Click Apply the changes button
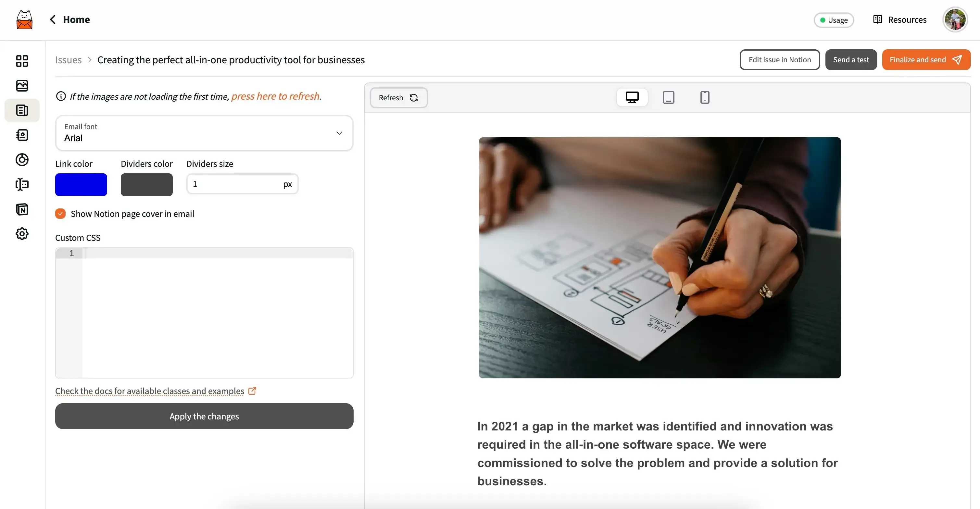 [x=204, y=416]
